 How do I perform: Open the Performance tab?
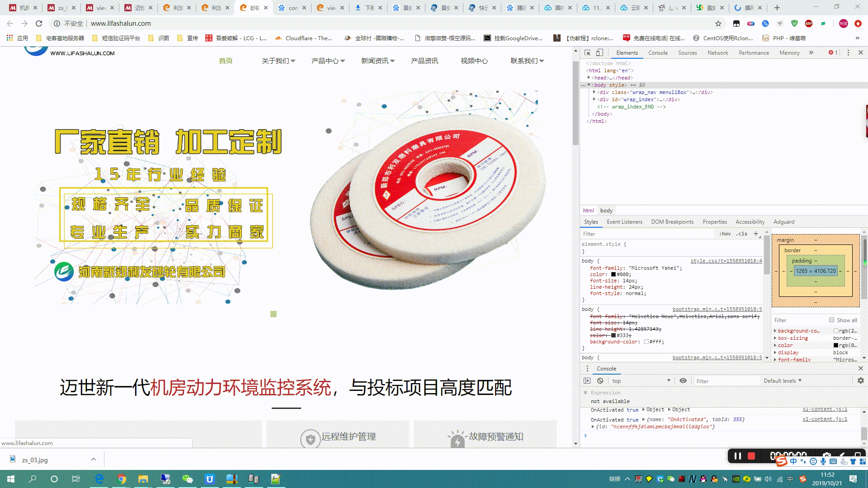754,53
